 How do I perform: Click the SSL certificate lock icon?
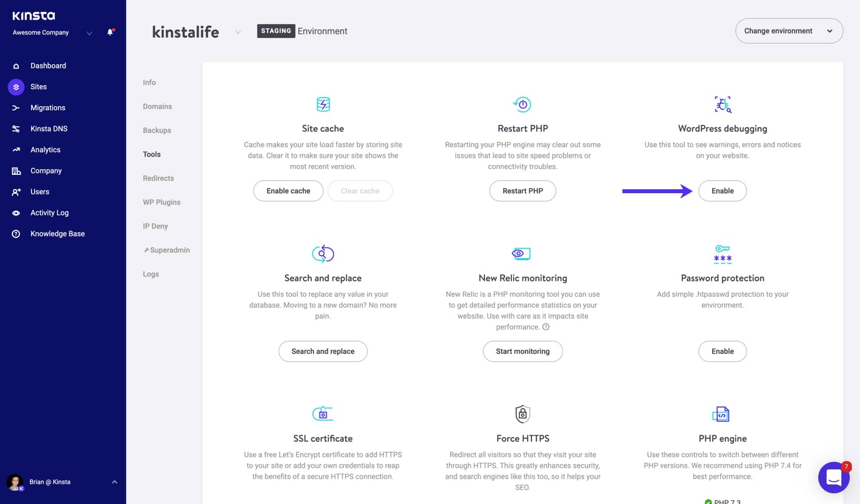pyautogui.click(x=323, y=413)
